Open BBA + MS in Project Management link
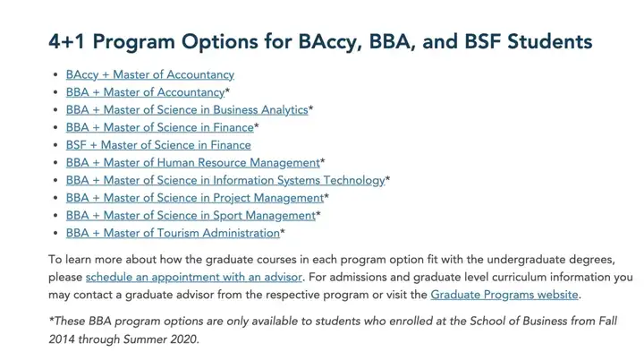This screenshot has height=352, width=644. 195,198
